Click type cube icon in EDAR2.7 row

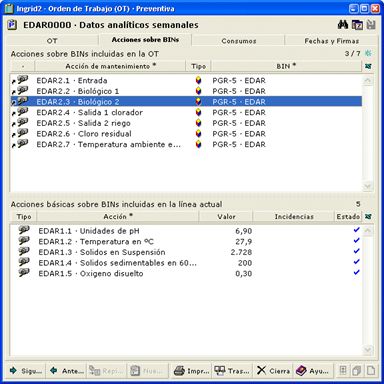[198, 144]
